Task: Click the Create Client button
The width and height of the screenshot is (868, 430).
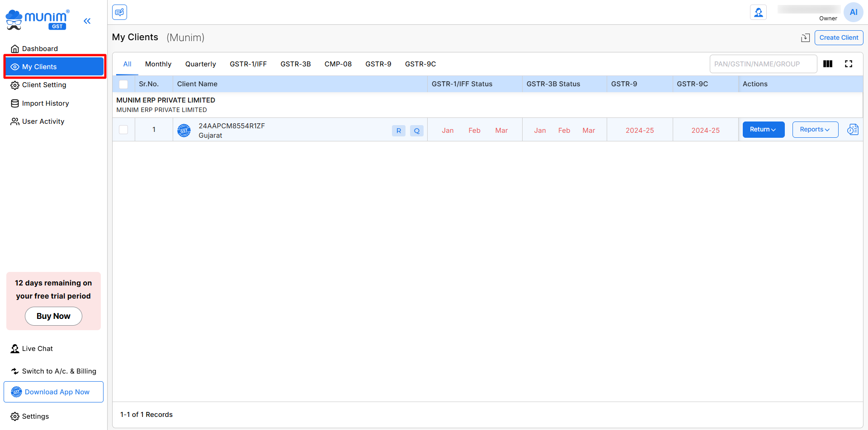Action: click(839, 38)
